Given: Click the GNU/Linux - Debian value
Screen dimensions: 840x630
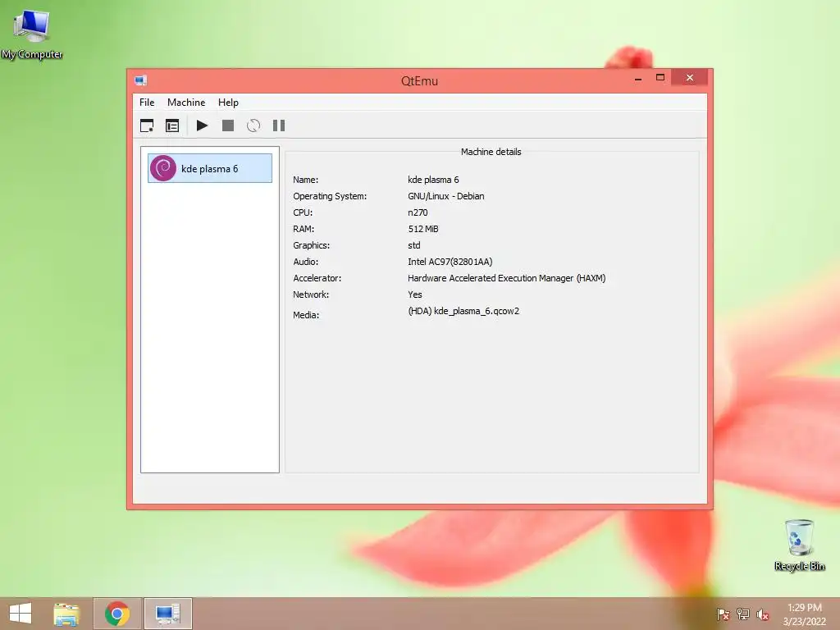Looking at the screenshot, I should coord(445,196).
